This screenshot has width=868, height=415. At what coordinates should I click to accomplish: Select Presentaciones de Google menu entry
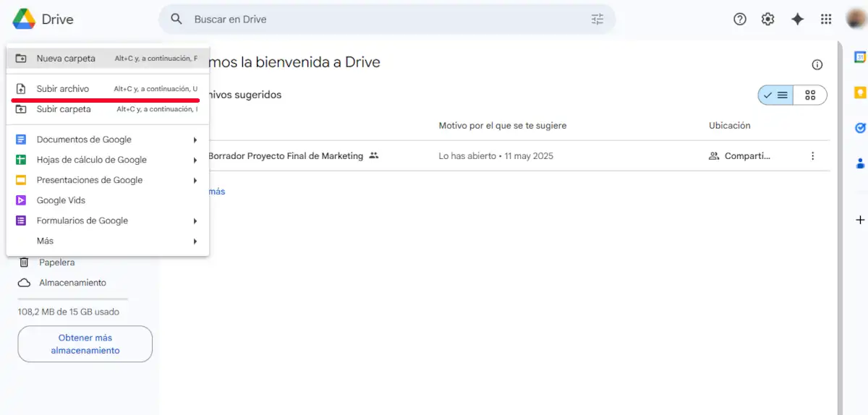coord(108,180)
